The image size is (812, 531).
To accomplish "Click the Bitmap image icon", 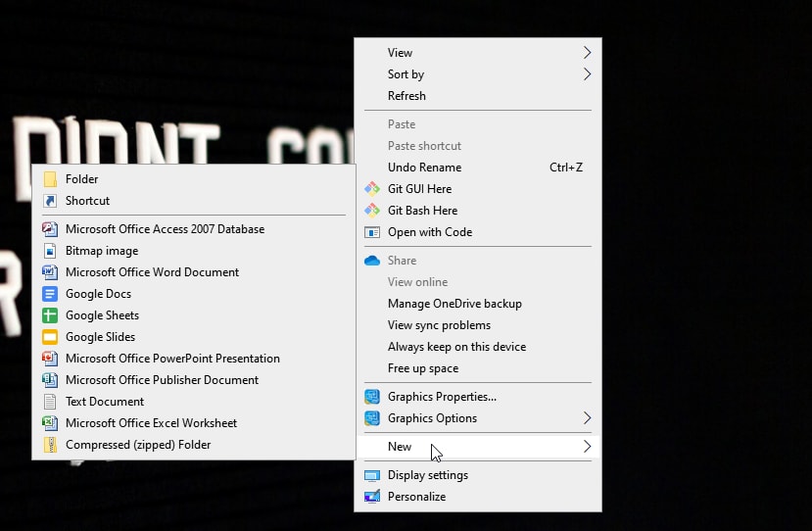I will click(50, 251).
